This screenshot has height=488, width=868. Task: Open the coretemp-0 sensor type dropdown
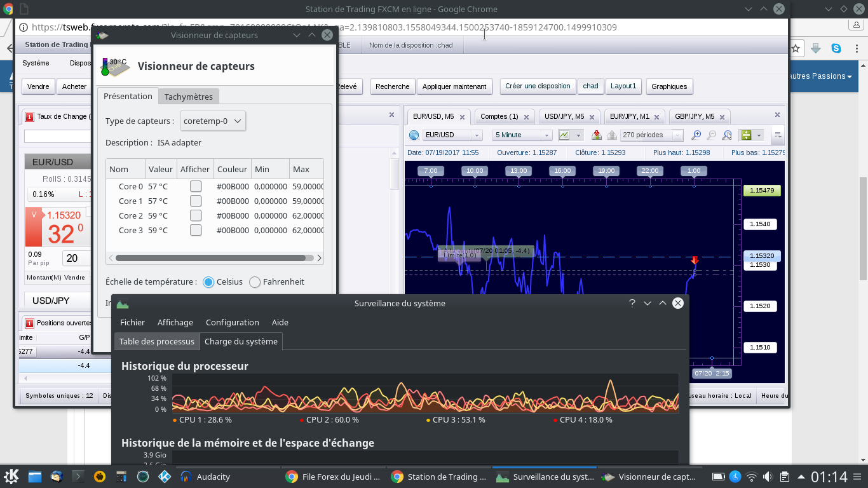pos(213,121)
